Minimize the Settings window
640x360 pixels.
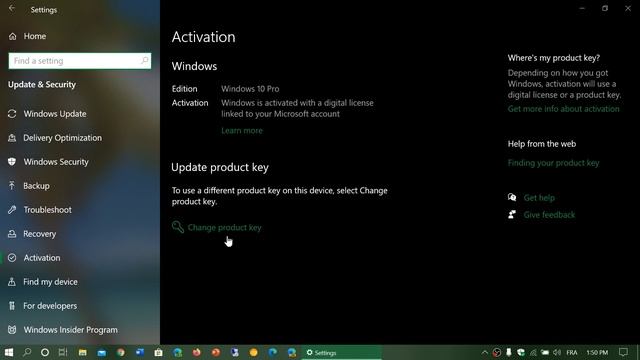[x=582, y=9]
